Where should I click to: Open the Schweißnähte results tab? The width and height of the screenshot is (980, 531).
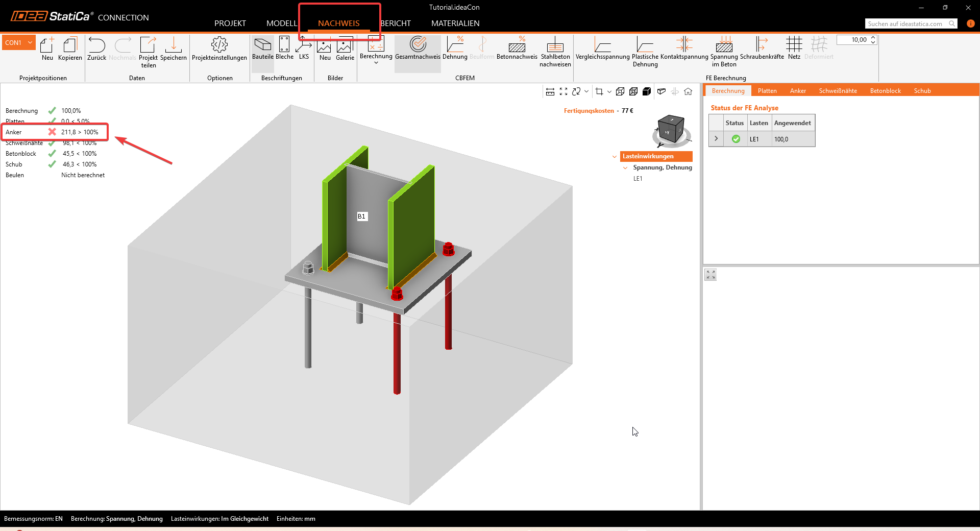[x=838, y=91]
